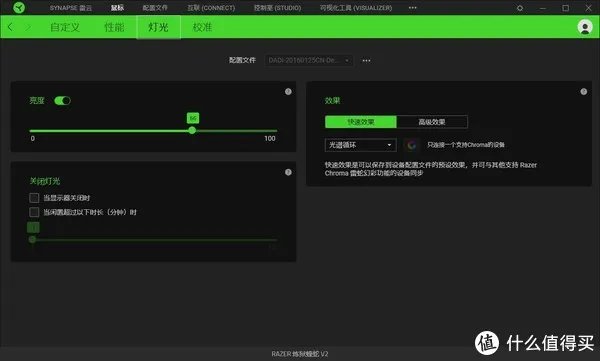Open the more top menu items ellipsis
Screen dimensions: 600x361
[412, 8]
